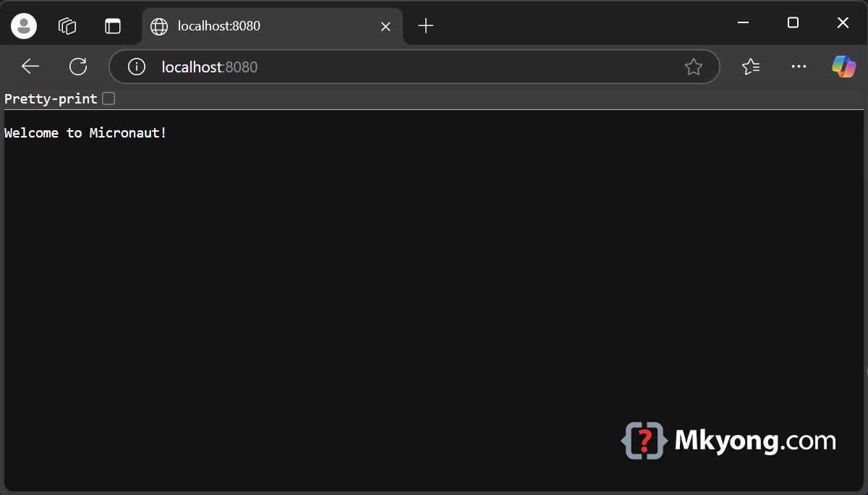This screenshot has height=495, width=868.
Task: Open Copilot from the toolbar icon
Action: click(844, 66)
